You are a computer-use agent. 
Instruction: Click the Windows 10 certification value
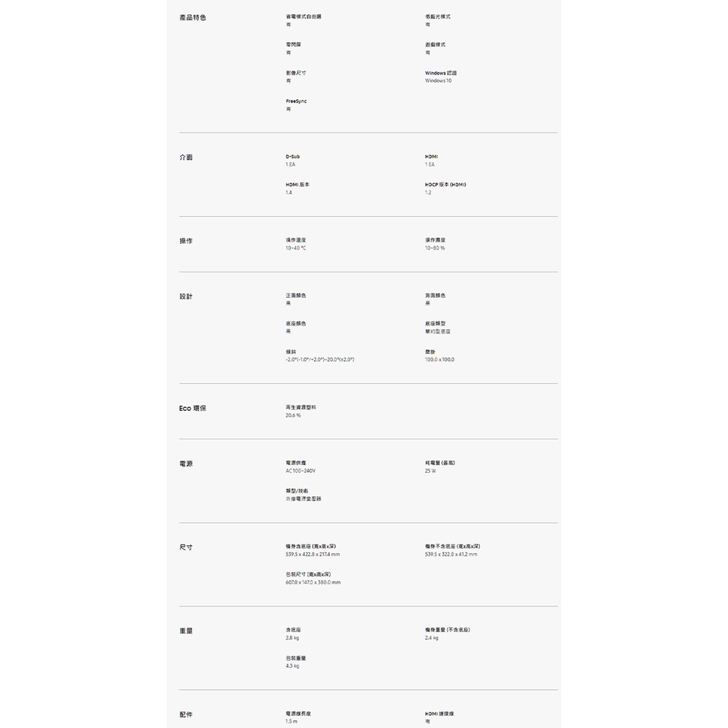tap(439, 81)
